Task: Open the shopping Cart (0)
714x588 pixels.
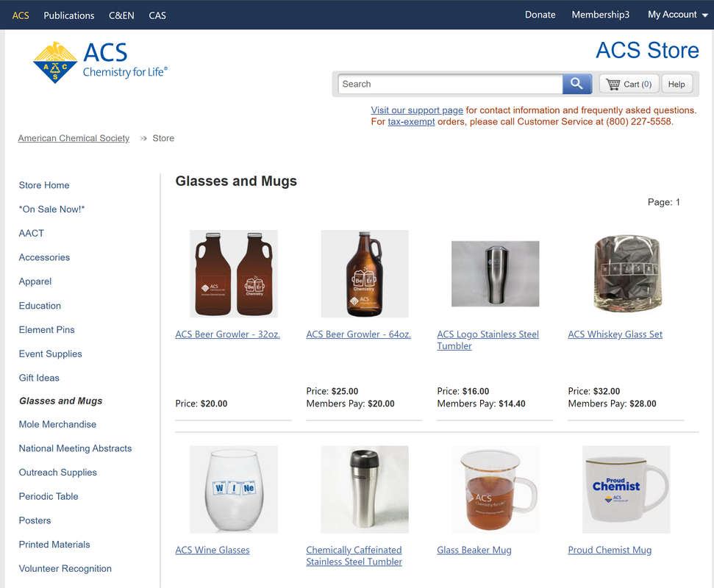Action: [629, 85]
